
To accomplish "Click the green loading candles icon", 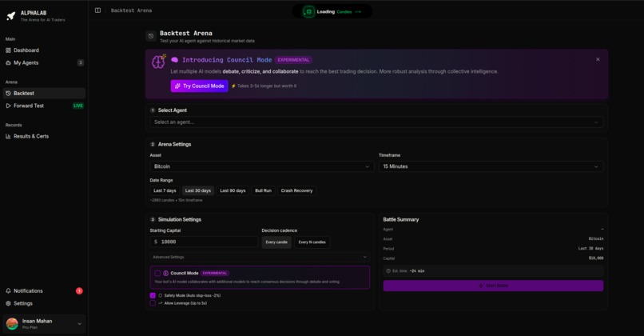I will (x=309, y=11).
